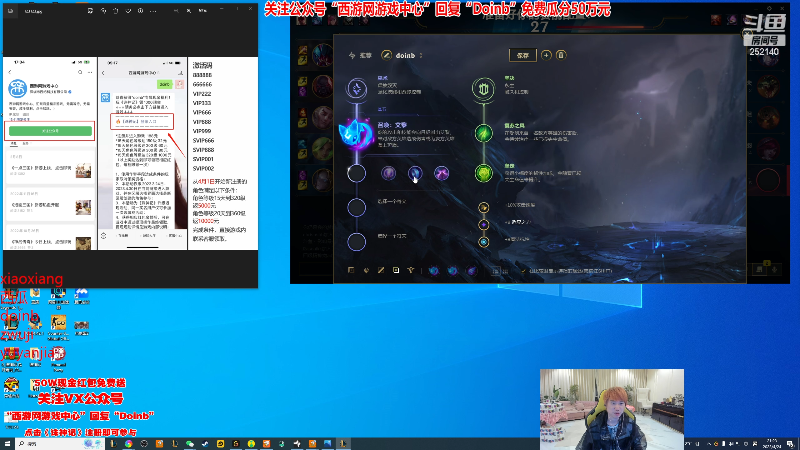Viewport: 800px width, 450px height.
Task: Click Edit image icon in Photos toolbar
Action: click(90, 10)
